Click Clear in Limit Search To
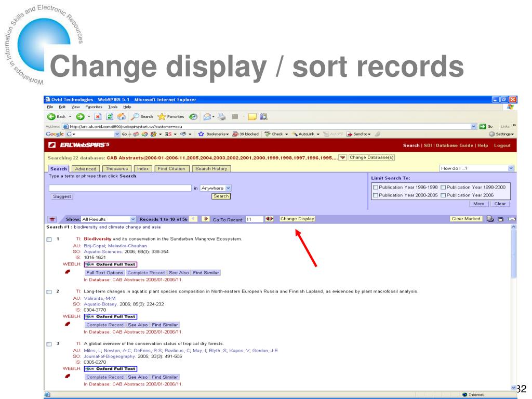 tap(500, 204)
